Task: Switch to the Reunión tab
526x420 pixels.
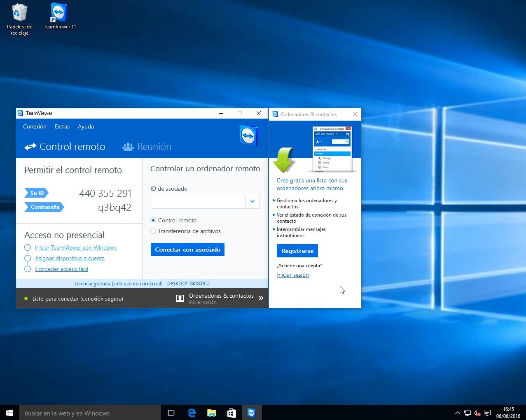Action: pyautogui.click(x=147, y=147)
